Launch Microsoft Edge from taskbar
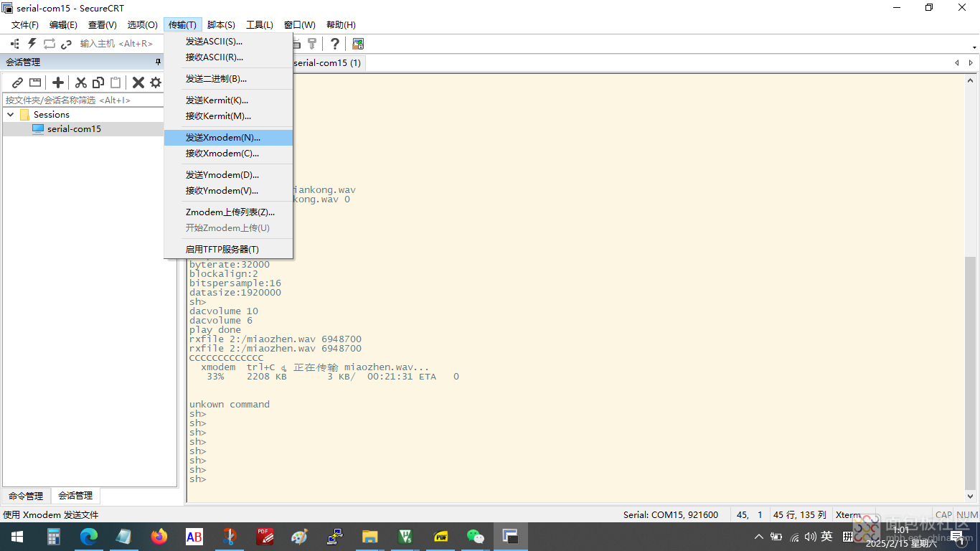This screenshot has height=551, width=980. 89,537
